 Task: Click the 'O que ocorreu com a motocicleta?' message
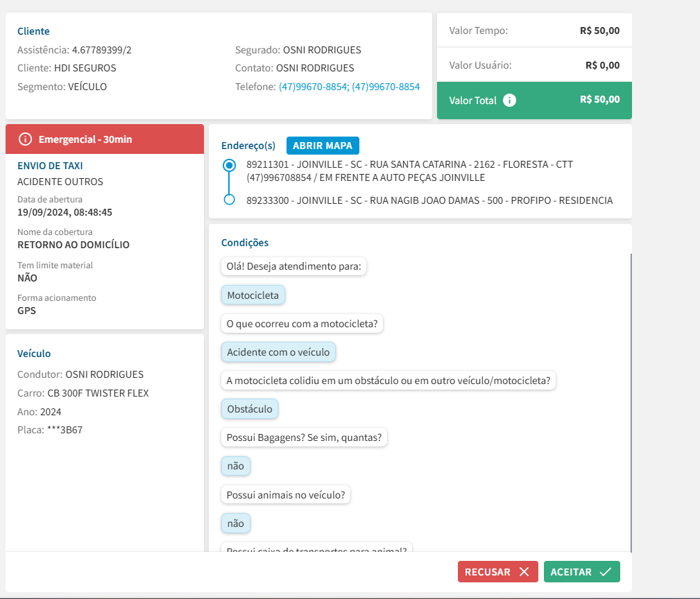click(x=302, y=324)
